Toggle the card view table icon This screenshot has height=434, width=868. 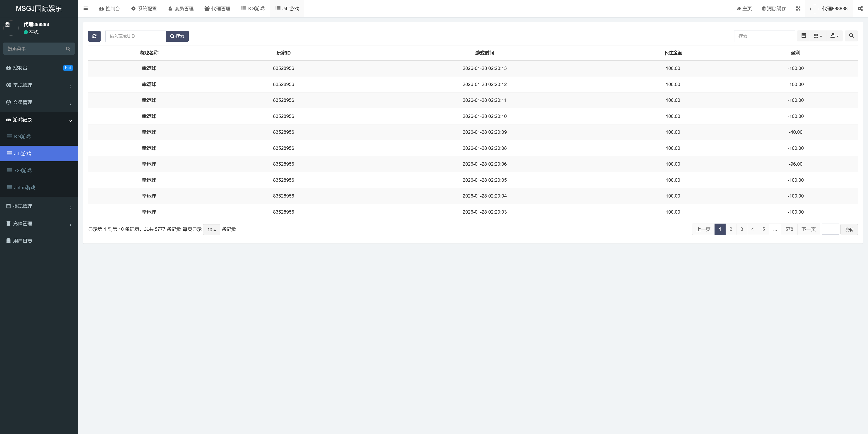click(x=803, y=36)
